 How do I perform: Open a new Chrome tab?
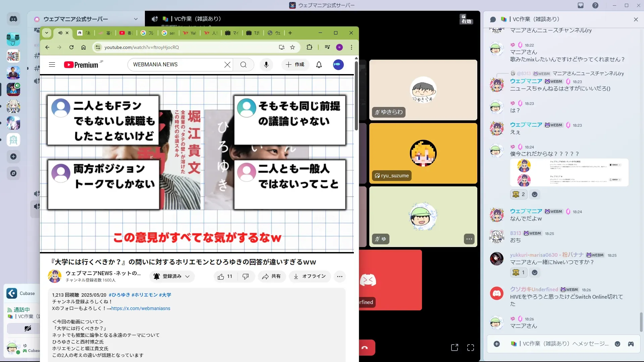click(290, 33)
